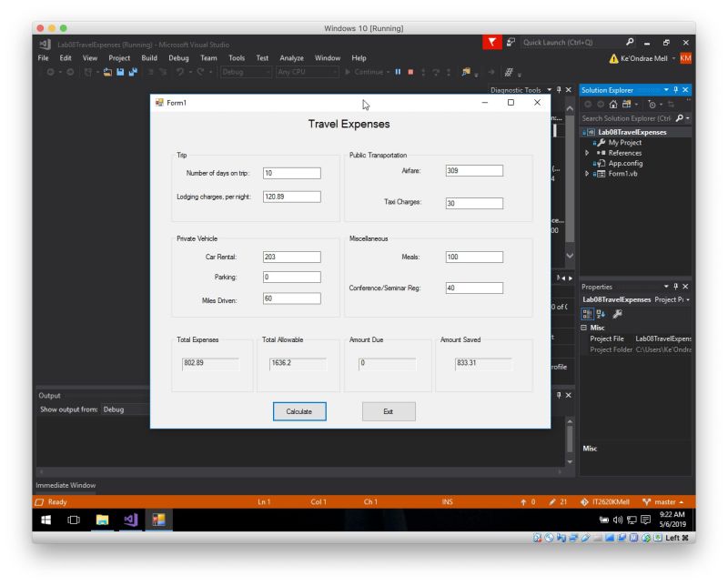Click the Conference/Seminar Reg field
Viewport: 728px width, 586px height.
pyautogui.click(x=474, y=288)
